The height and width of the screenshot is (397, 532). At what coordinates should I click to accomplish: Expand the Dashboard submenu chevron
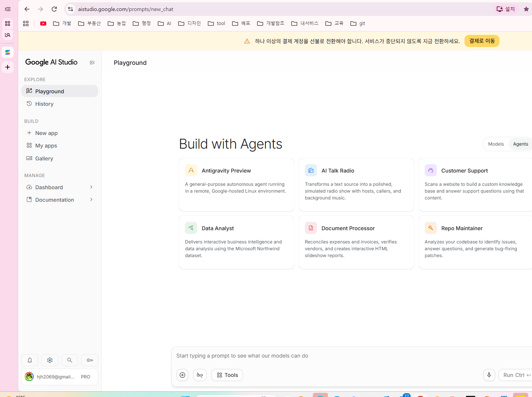click(91, 187)
